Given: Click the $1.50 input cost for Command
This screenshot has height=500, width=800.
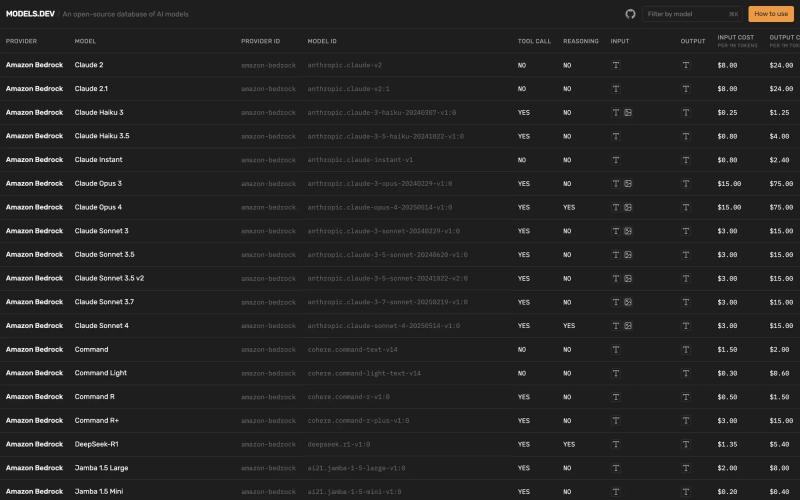Looking at the screenshot, I should coord(727,349).
